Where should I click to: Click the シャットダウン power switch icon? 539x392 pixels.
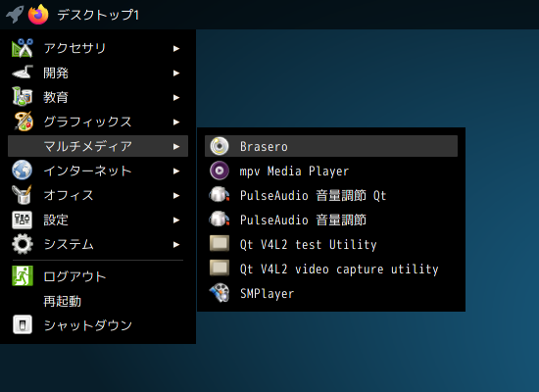[23, 324]
